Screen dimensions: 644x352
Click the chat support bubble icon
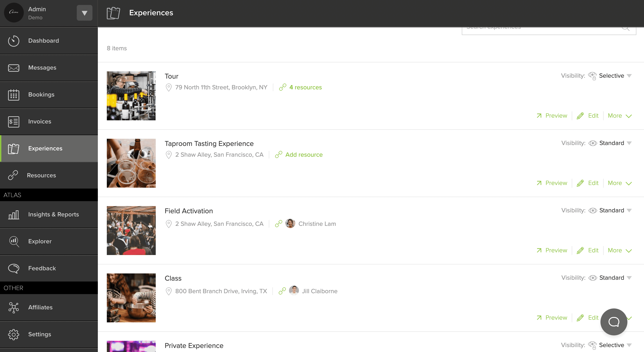[x=613, y=322]
